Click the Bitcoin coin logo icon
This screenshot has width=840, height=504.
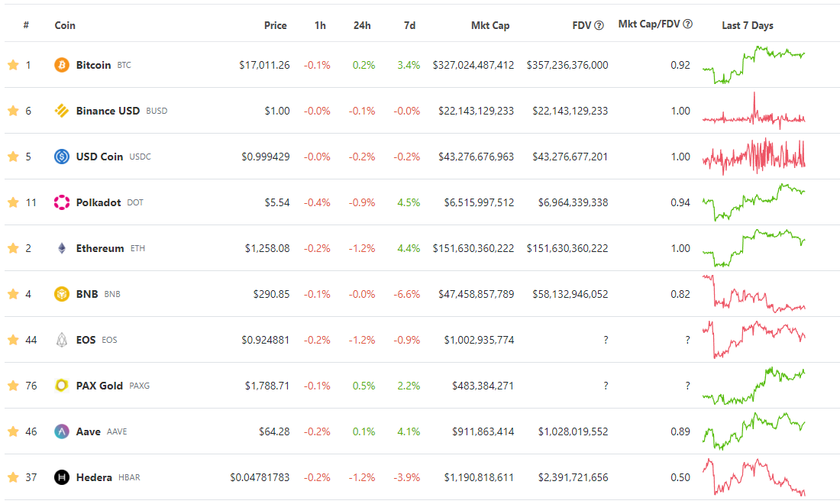tap(62, 65)
